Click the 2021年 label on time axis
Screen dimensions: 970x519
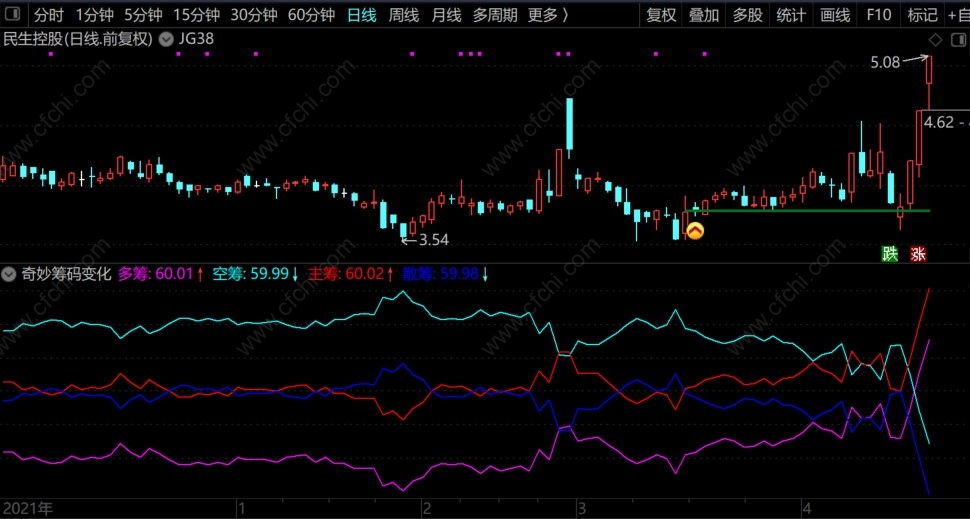(x=27, y=508)
